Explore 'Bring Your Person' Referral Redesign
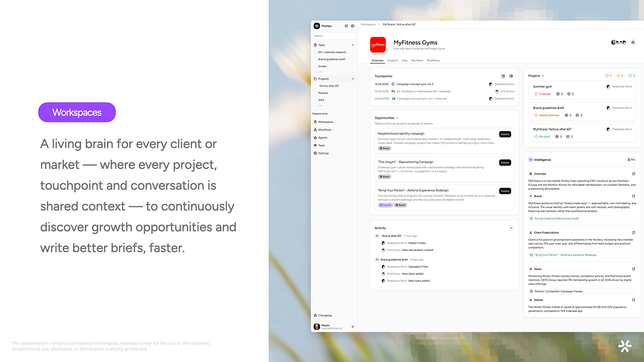Screen dimensions: 644x362 505,191
